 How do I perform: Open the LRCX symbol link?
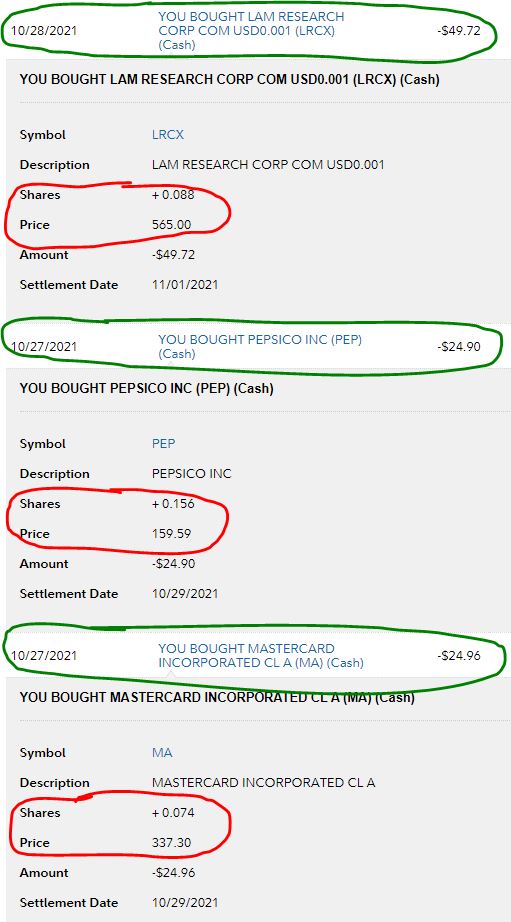(168, 135)
